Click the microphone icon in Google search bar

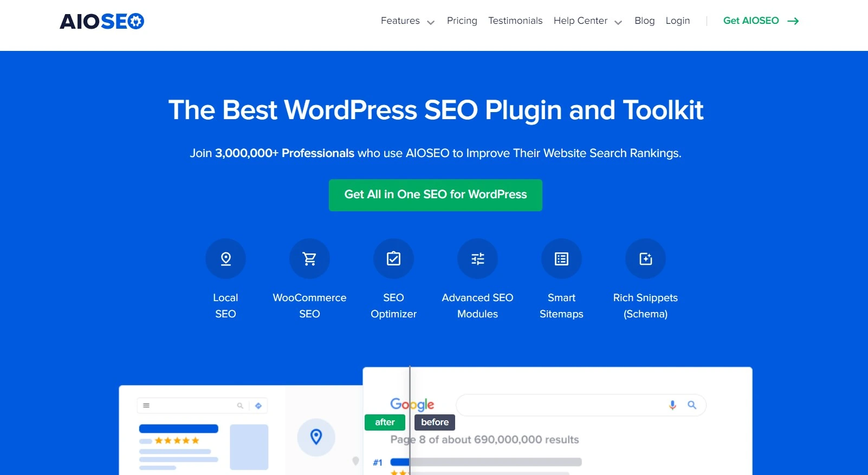tap(672, 405)
